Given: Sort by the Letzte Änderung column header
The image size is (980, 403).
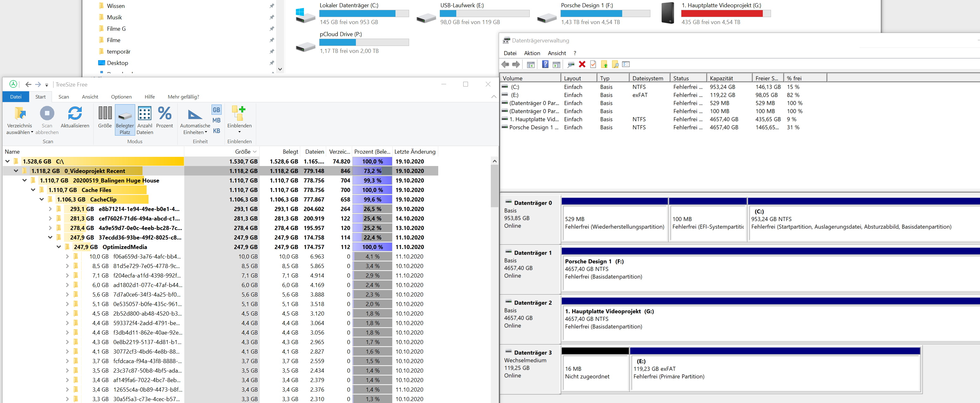Looking at the screenshot, I should tap(415, 151).
